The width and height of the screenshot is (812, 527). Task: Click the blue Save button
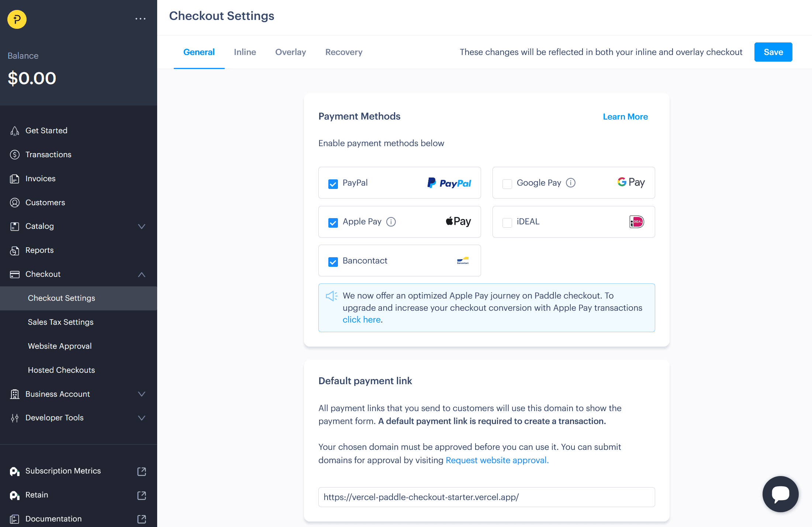pos(773,52)
